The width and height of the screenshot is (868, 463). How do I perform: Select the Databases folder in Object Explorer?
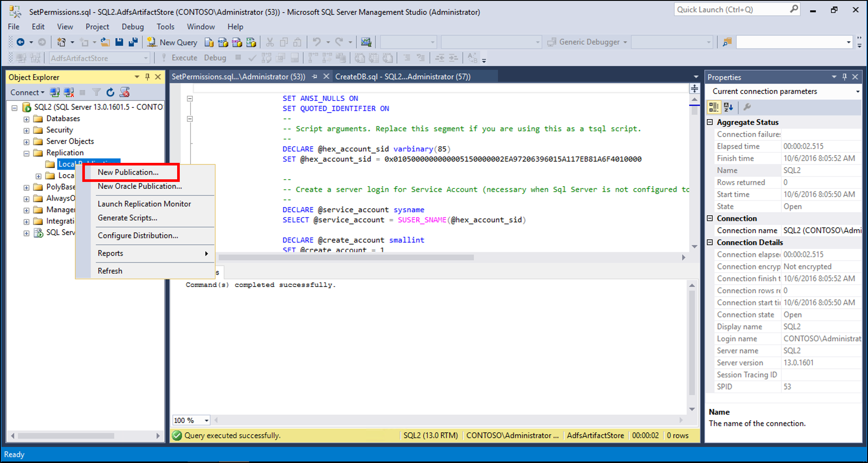tap(63, 119)
